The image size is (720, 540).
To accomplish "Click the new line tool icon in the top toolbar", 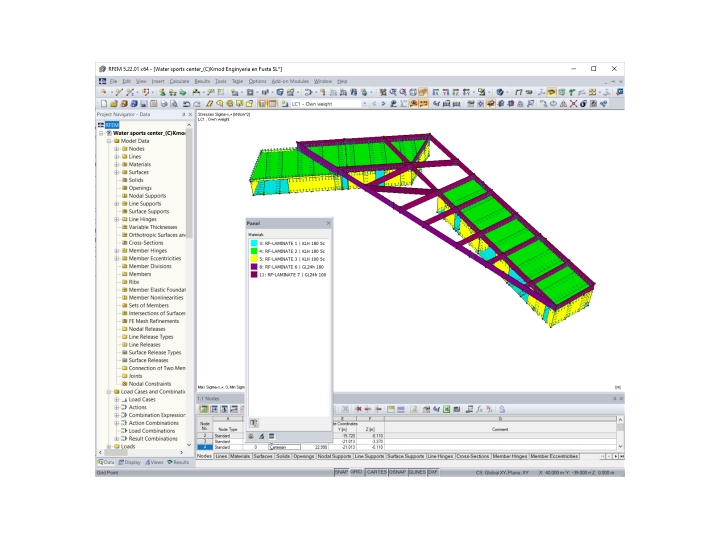I will pyautogui.click(x=119, y=92).
